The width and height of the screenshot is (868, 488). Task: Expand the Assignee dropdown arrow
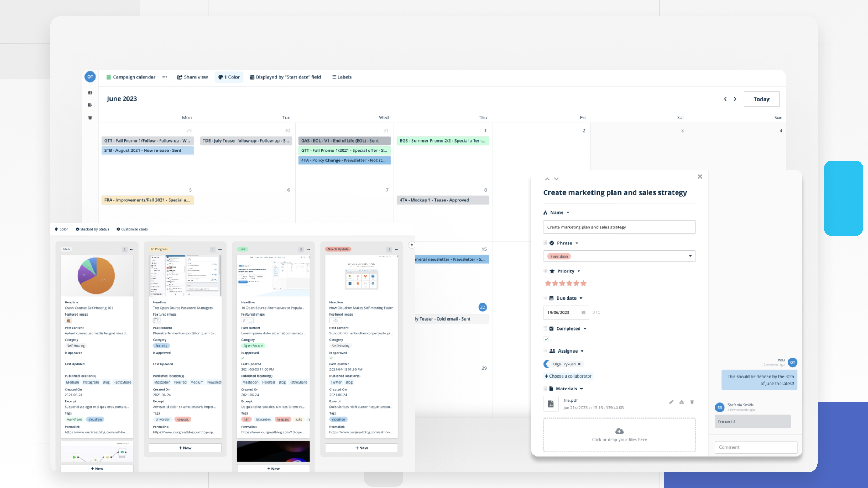pyautogui.click(x=582, y=351)
